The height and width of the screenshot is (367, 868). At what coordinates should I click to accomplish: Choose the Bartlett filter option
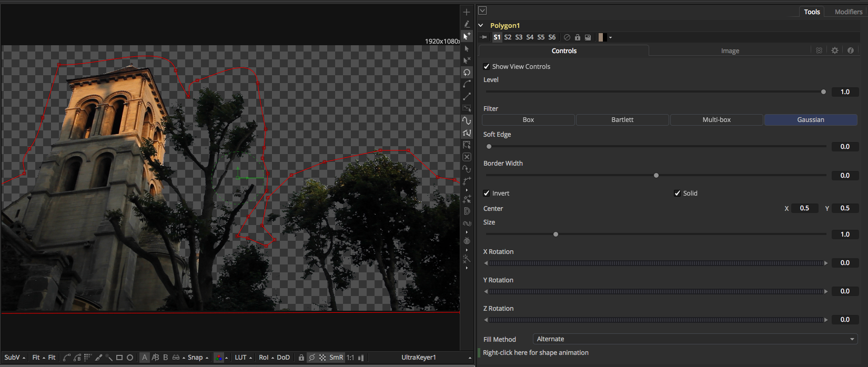coord(622,120)
